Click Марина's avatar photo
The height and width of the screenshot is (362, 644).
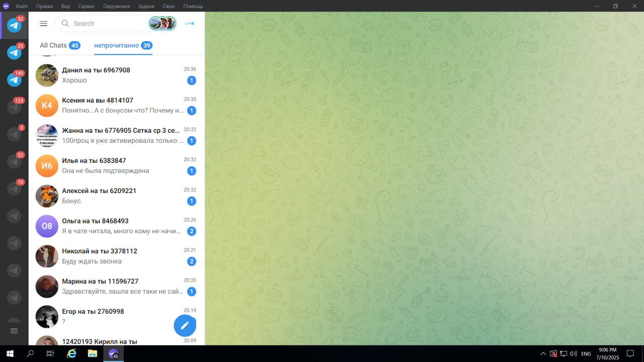pos(47,287)
